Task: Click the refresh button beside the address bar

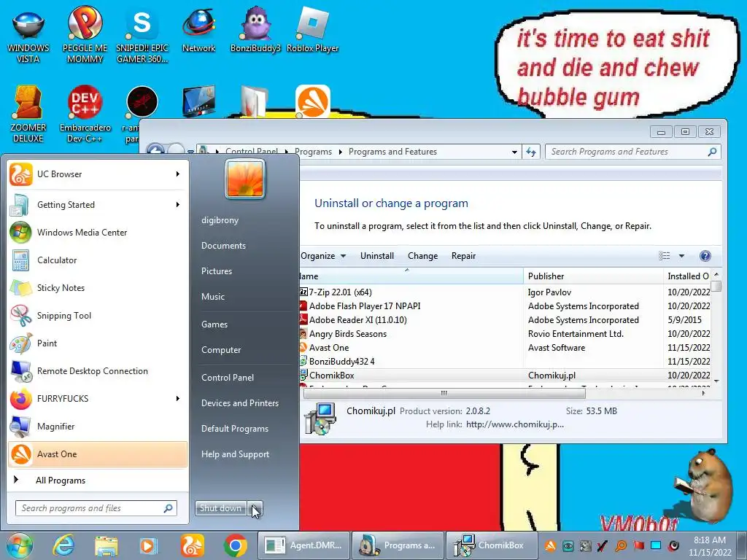Action: 531,152
